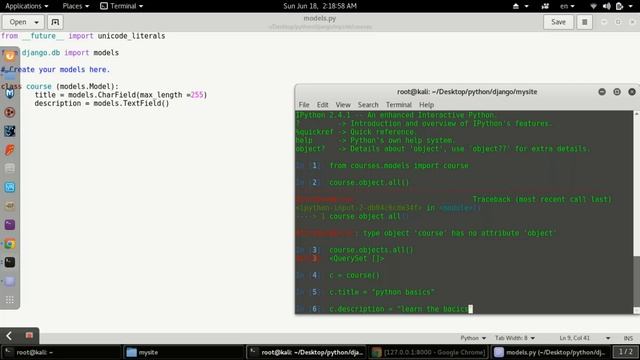Click terminal prompt line 'c.description = "learn the basics'

click(398, 309)
